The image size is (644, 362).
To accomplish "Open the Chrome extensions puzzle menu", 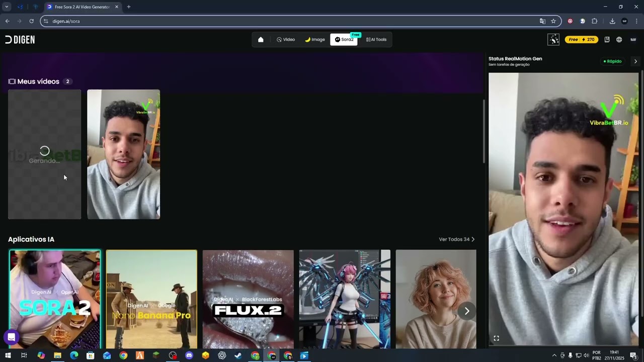I will (595, 21).
